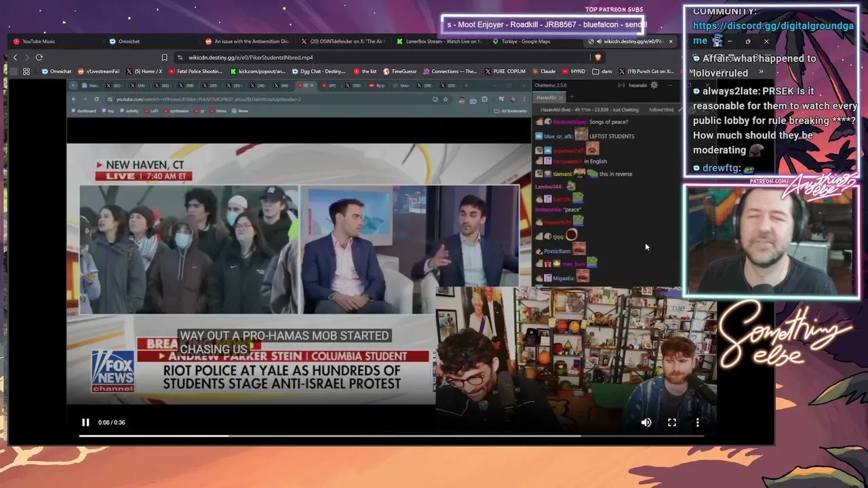Open the Home / X bookmark
Image resolution: width=868 pixels, height=488 pixels.
[144, 71]
